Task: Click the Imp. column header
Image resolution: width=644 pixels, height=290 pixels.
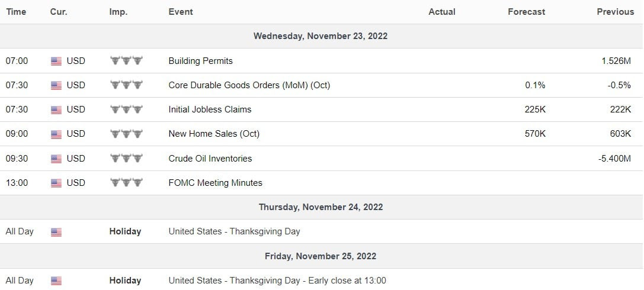Action: coord(118,12)
